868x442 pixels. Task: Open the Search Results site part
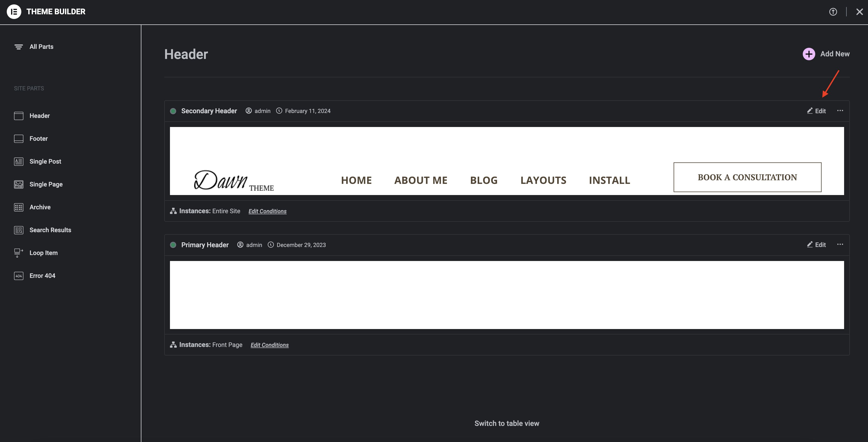click(50, 230)
